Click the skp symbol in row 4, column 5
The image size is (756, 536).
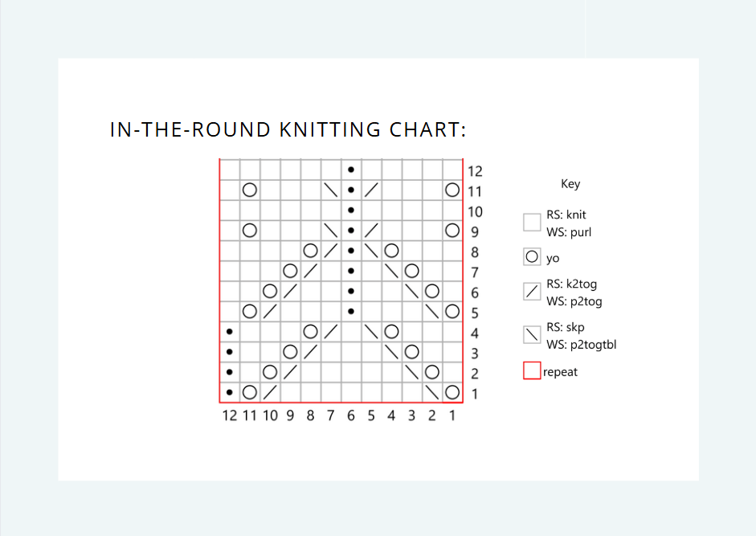[371, 331]
